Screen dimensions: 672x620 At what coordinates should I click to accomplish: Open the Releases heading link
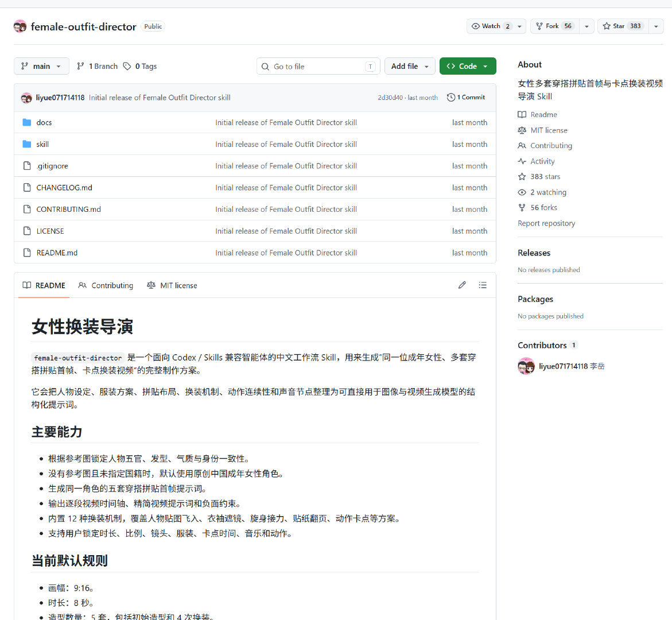point(534,253)
